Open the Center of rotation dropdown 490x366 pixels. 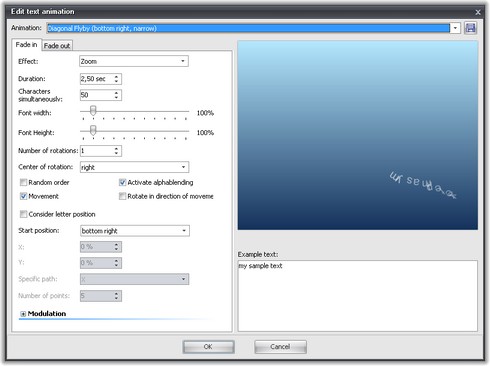[134, 167]
